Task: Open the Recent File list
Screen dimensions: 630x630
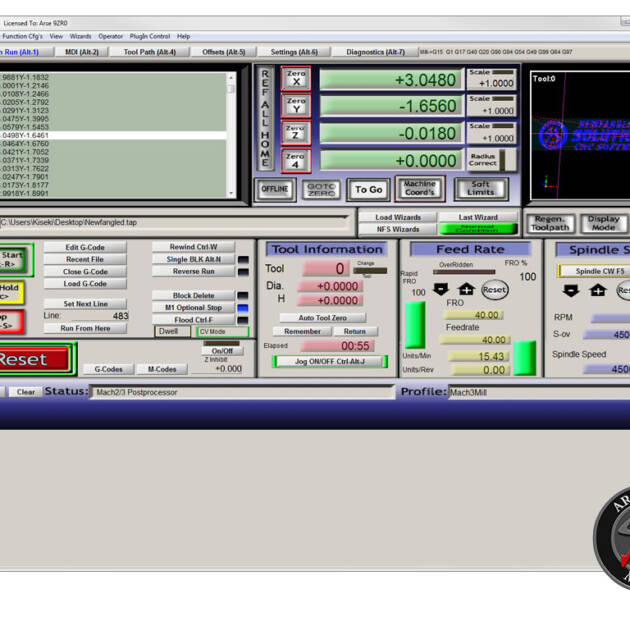Action: [85, 259]
